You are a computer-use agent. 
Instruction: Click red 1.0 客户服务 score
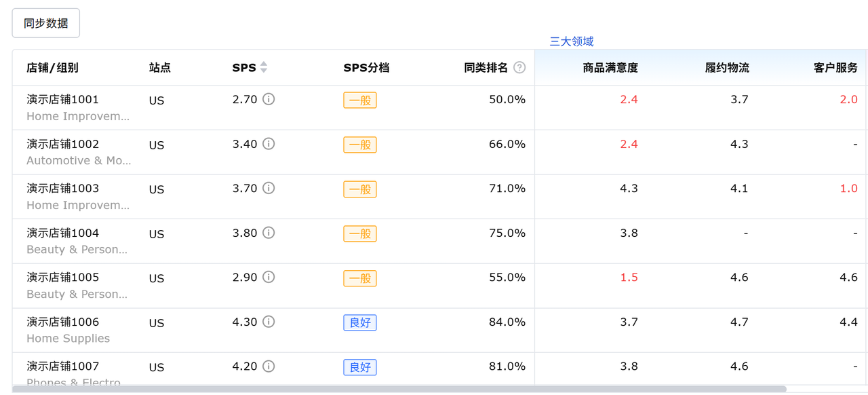click(x=849, y=189)
